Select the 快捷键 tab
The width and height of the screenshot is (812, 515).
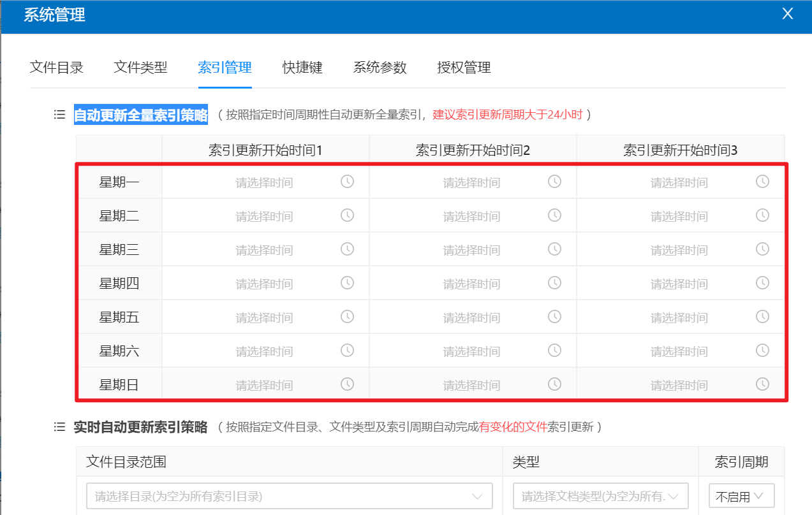point(302,68)
